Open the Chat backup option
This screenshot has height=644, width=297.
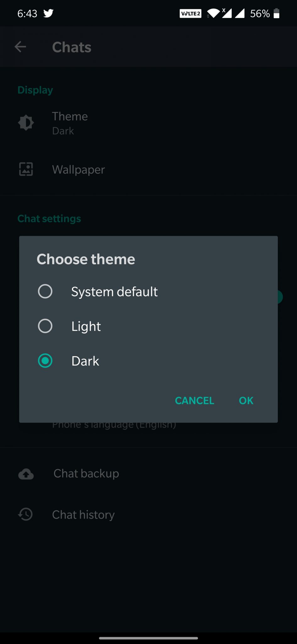148,474
